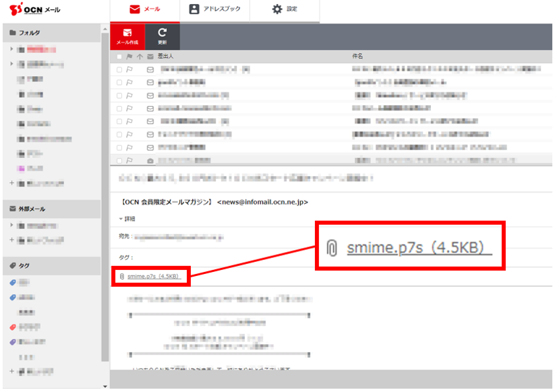Click the envelope icon of the second email
This screenshot has height=392, width=555.
click(x=150, y=82)
